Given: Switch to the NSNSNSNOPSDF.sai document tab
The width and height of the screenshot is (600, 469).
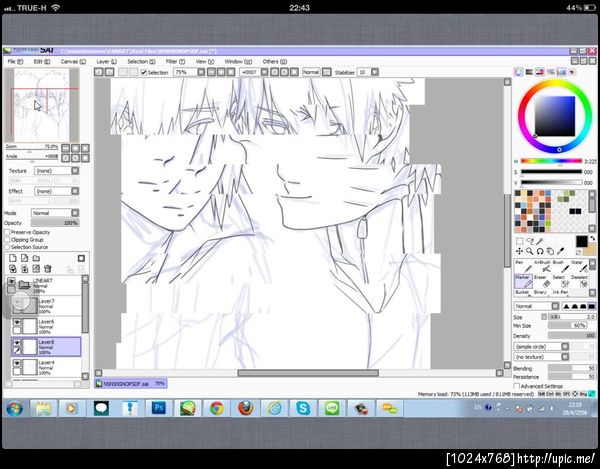Looking at the screenshot, I should coord(130,383).
